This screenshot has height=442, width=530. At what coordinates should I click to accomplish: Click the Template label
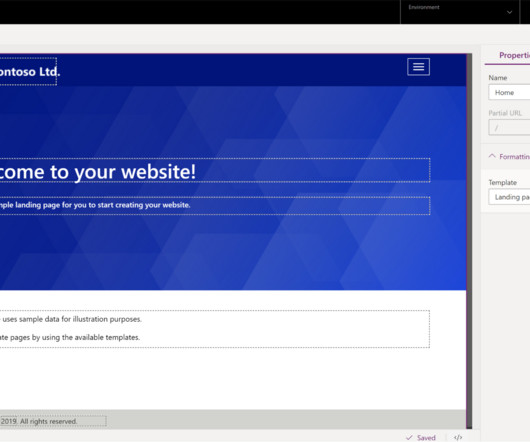[x=503, y=182]
